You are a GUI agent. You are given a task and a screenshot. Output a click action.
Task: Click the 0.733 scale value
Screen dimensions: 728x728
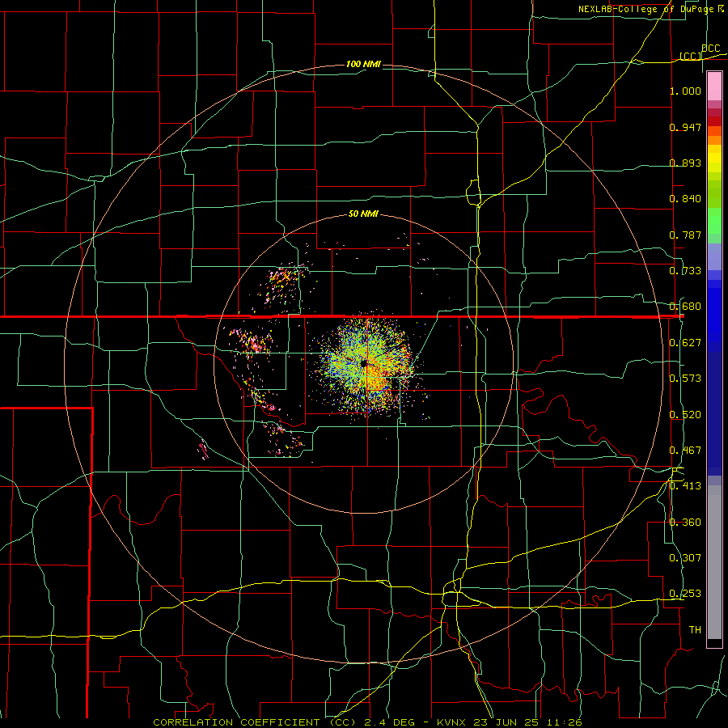685,271
